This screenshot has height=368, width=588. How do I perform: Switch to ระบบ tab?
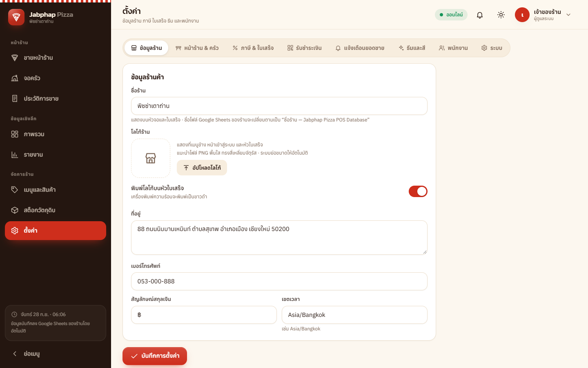tap(492, 48)
